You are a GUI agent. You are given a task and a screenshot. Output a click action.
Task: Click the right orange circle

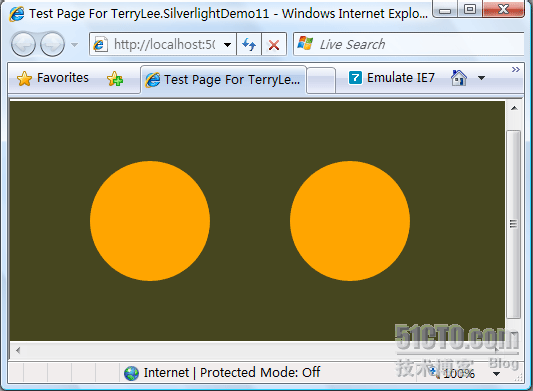point(350,221)
